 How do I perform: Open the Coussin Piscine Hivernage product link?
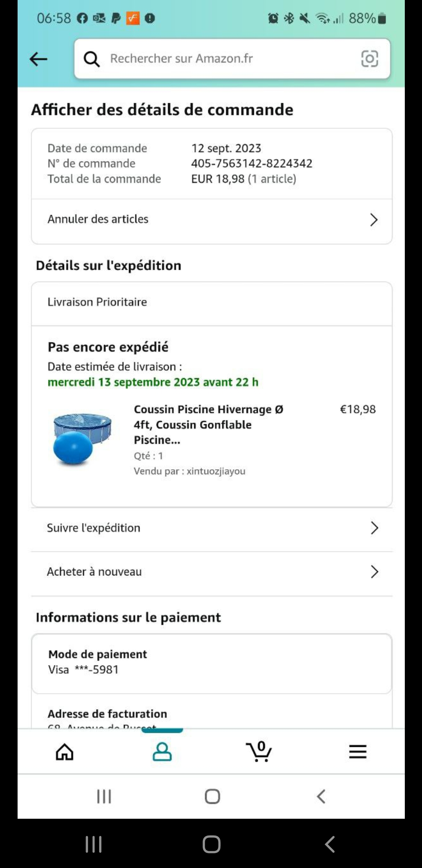(208, 424)
